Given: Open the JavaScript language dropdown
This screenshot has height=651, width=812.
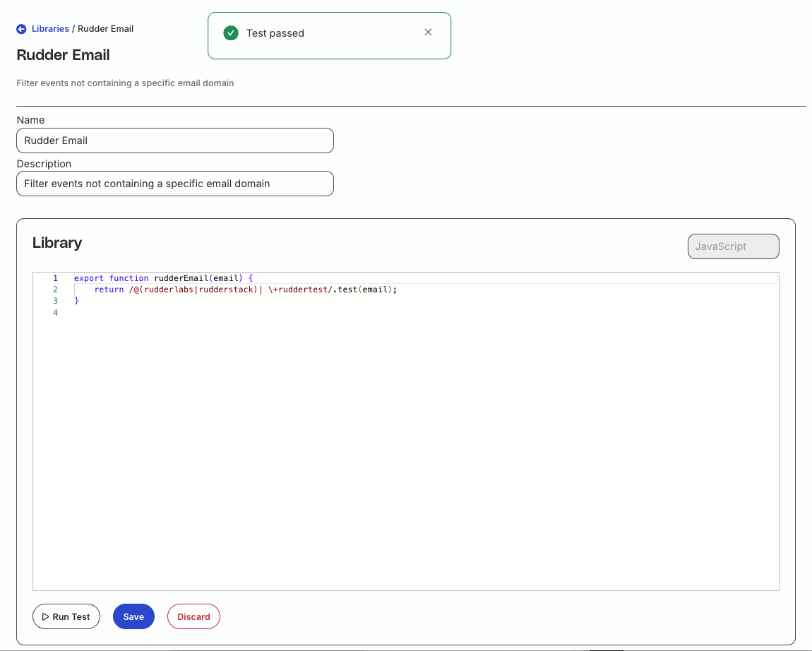Looking at the screenshot, I should (734, 246).
